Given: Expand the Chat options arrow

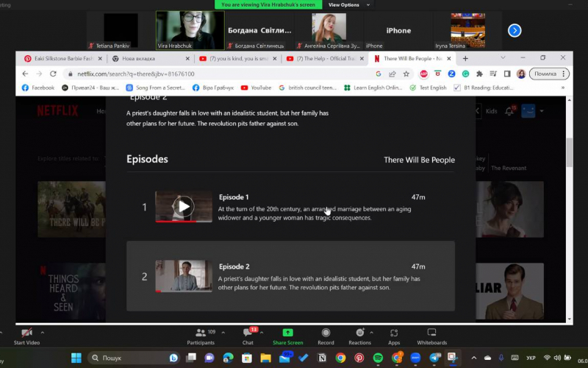Looking at the screenshot, I should 262,333.
